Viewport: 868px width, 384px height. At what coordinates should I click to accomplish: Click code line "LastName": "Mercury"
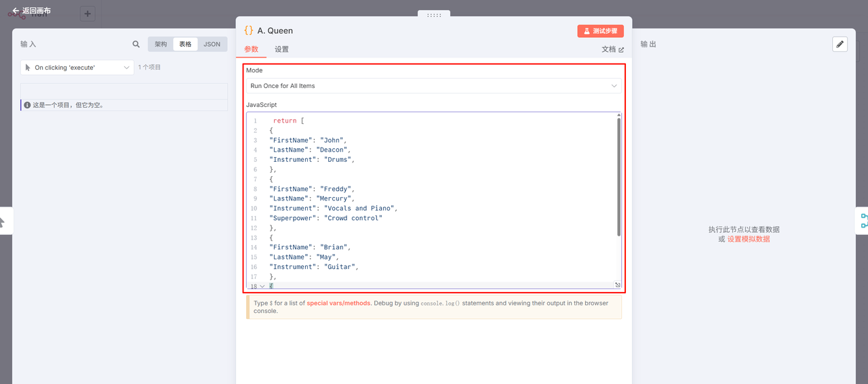312,198
